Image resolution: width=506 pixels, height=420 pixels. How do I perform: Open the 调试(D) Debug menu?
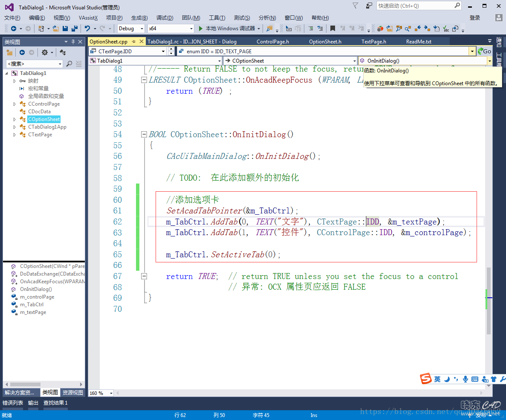point(165,18)
